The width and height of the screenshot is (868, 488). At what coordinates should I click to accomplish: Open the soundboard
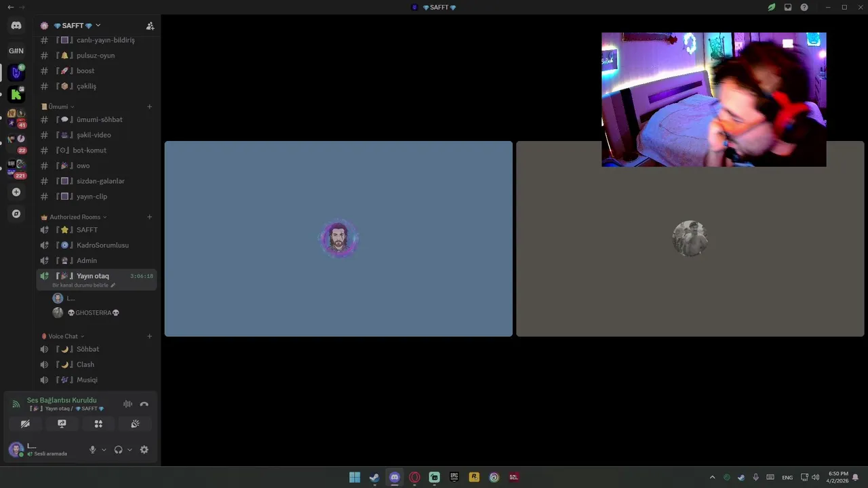point(135,424)
